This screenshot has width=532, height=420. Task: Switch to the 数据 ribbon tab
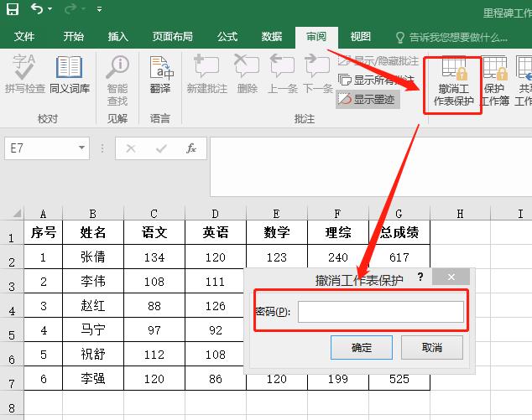[271, 36]
